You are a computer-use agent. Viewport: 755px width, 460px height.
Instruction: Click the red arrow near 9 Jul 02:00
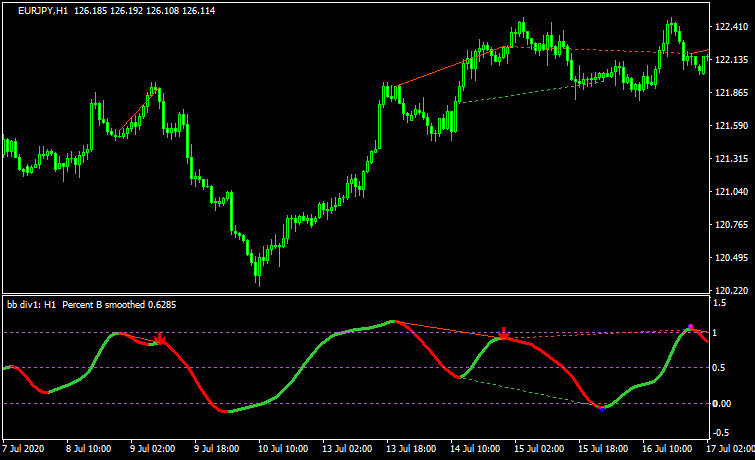tap(159, 340)
